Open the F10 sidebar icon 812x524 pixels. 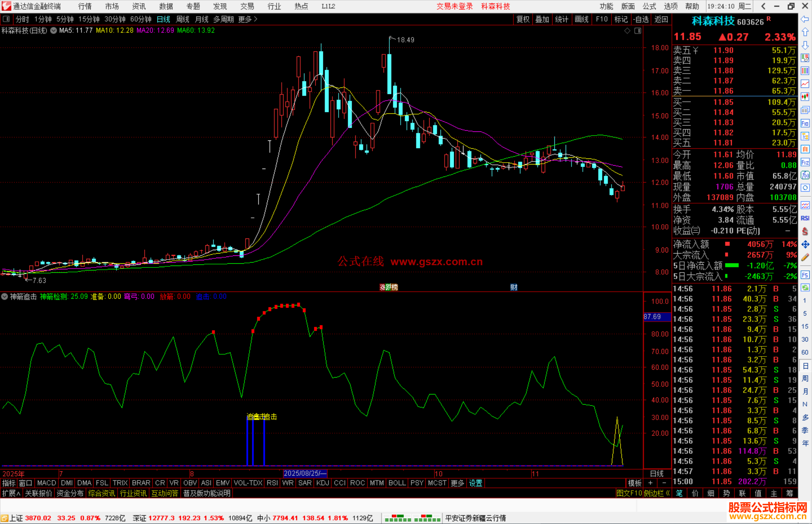tap(805, 123)
